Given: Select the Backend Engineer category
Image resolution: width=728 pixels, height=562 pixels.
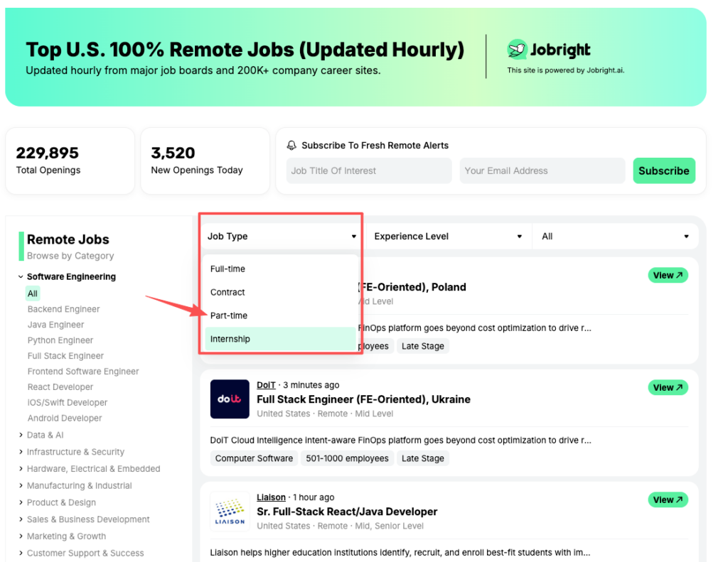Looking at the screenshot, I should pyautogui.click(x=62, y=308).
